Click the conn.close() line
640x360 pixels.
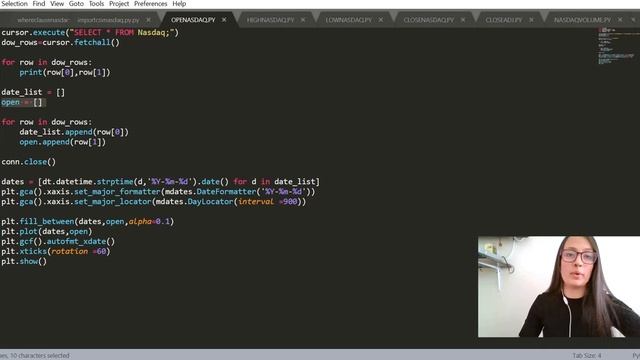pos(28,162)
